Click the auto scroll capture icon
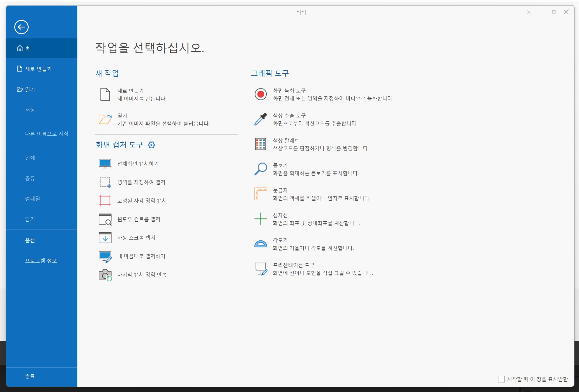The width and height of the screenshot is (579, 392). [x=105, y=238]
